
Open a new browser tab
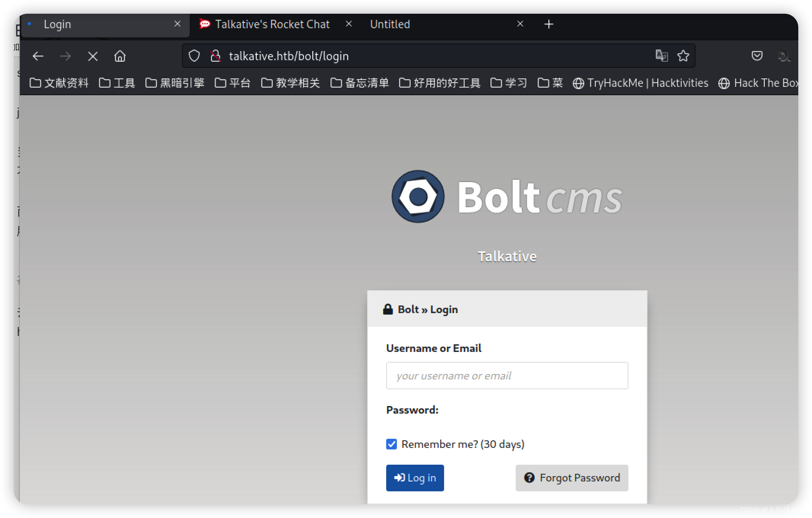pyautogui.click(x=548, y=24)
